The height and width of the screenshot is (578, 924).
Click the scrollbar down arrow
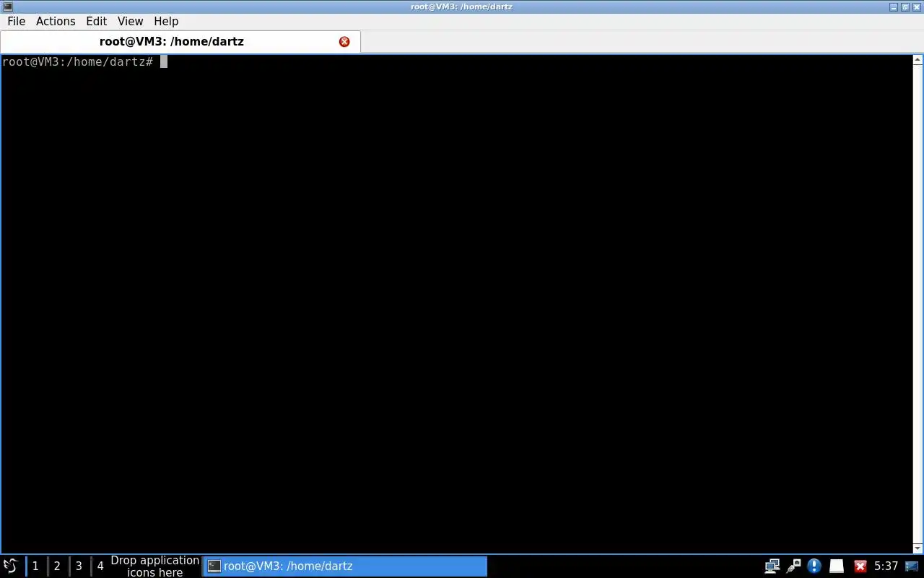point(918,548)
